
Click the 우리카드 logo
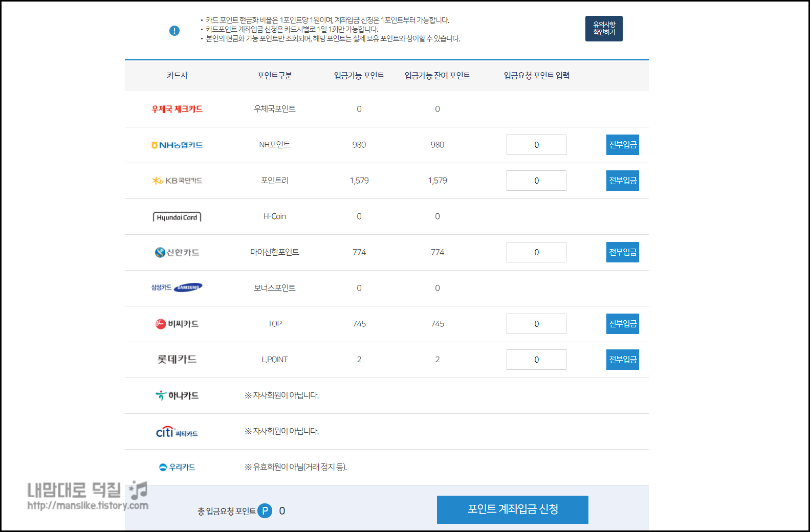177,467
